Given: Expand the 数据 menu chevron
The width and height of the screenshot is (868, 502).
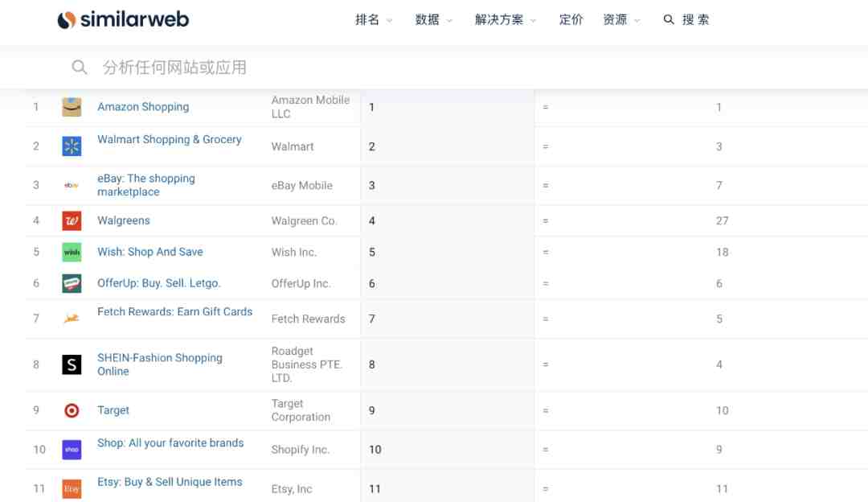Looking at the screenshot, I should (x=449, y=20).
